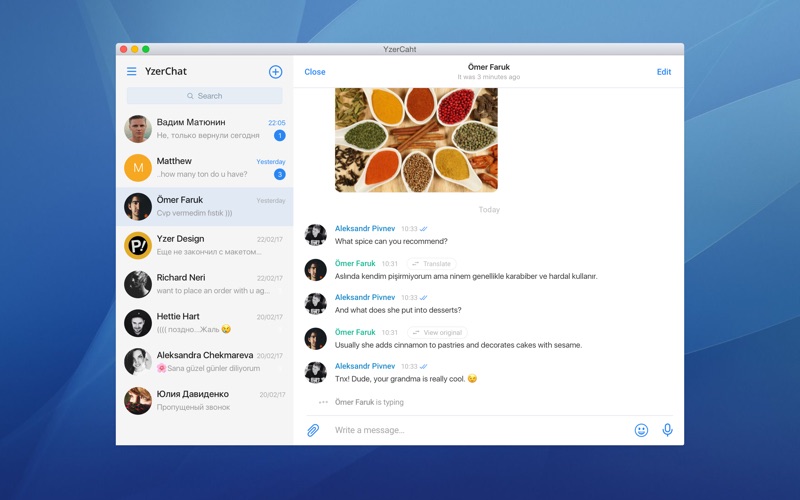The height and width of the screenshot is (500, 800).
Task: Click the 'Usually she adds cinnamon to pastries' message
Action: [x=458, y=345]
